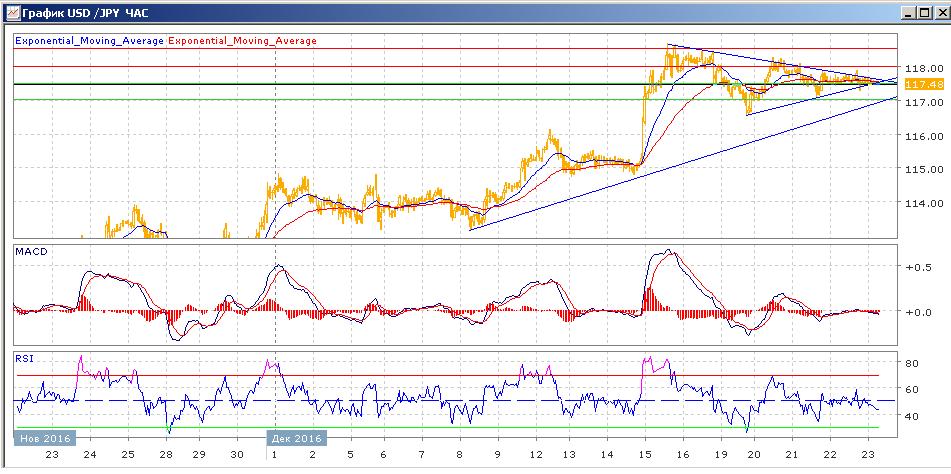Click the 118.00 price axis label
Screen dimensions: 951x474
(918, 68)
